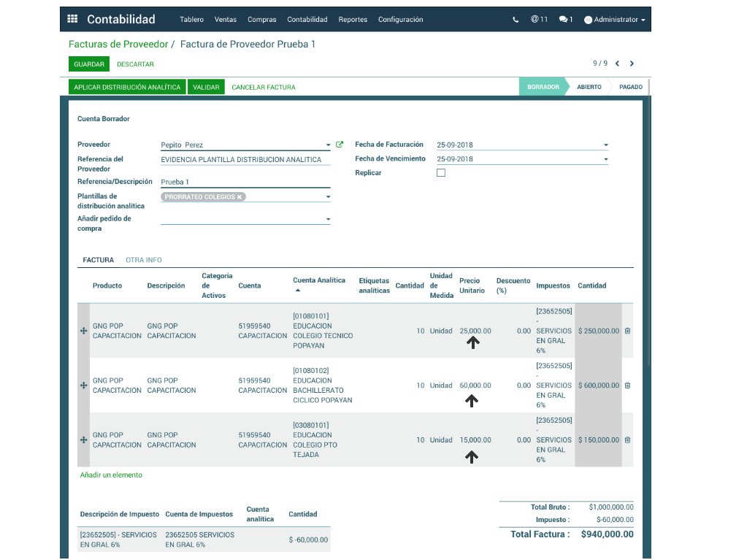The image size is (747, 560).
Task: Open the @ mentions notifications icon
Action: pos(539,20)
